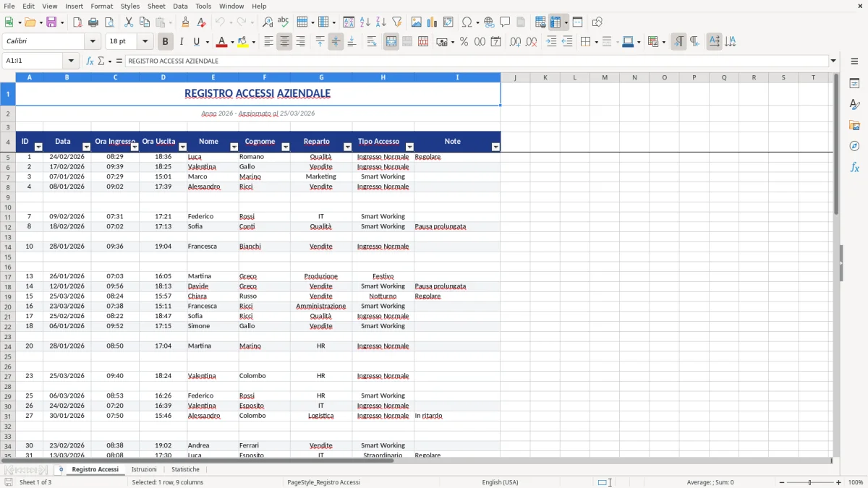Image resolution: width=868 pixels, height=488 pixels.
Task: Insert a comment using the toolbar
Action: (x=506, y=22)
